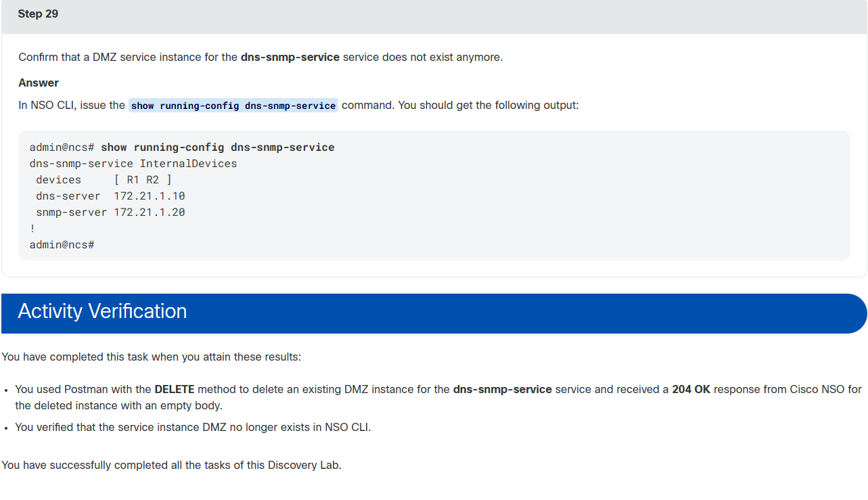Click the devices [ R1 R2 ] line
This screenshot has width=868, height=500.
104,179
